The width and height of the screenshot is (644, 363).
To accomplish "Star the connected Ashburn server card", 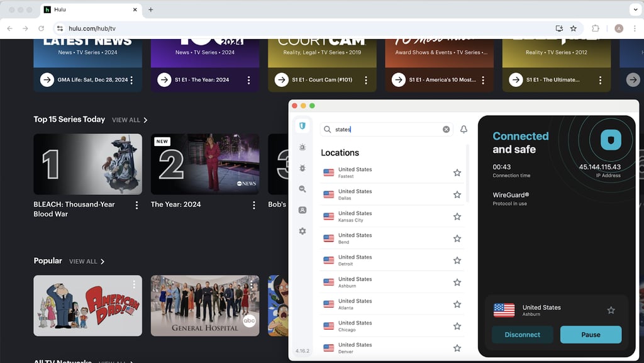I will tap(611, 310).
